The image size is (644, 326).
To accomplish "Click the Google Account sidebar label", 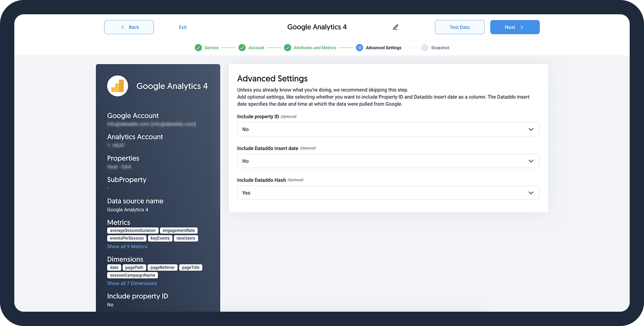I will click(x=133, y=116).
